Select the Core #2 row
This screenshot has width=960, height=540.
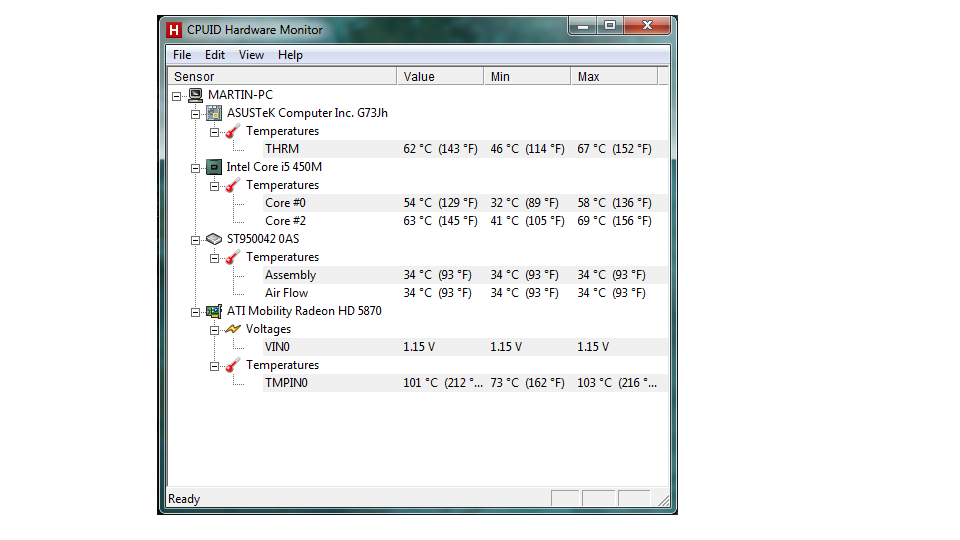465,221
